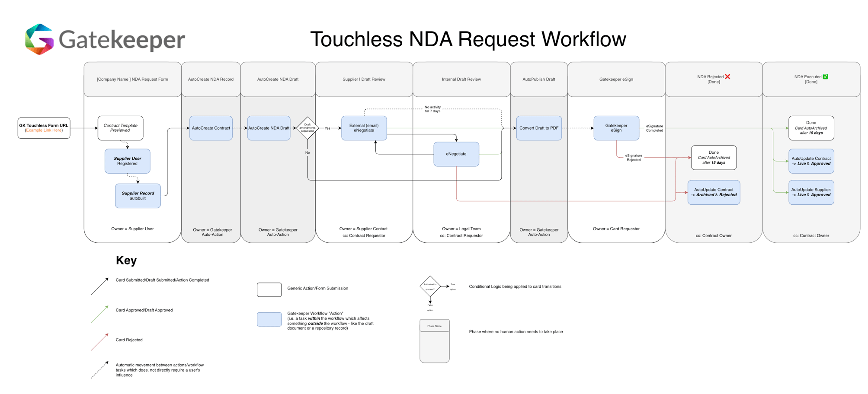
Task: Select the conditional logic diamond icon in the Key
Action: click(x=429, y=286)
